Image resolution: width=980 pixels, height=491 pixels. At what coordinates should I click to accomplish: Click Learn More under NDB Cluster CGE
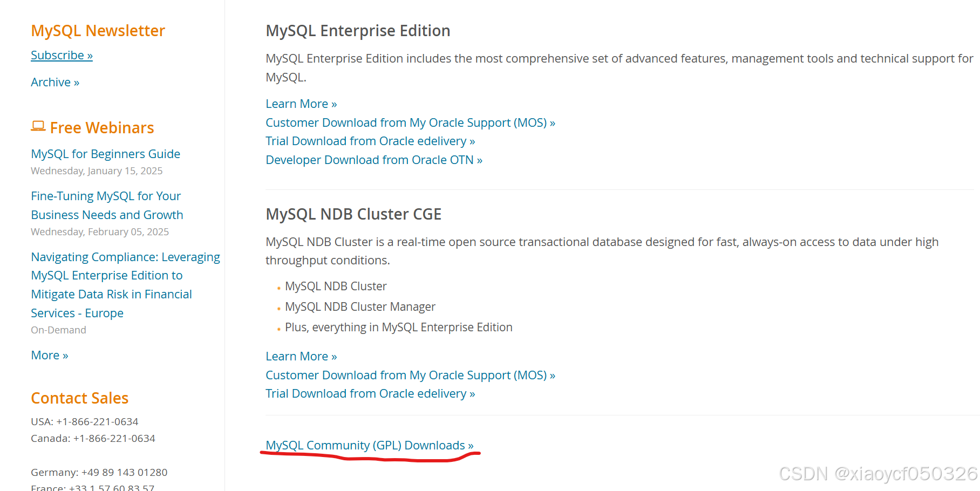point(301,356)
